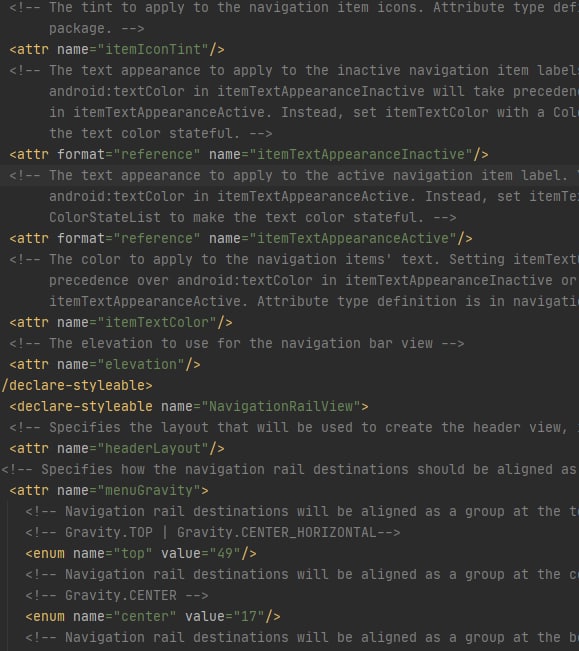Click comment line starting "precedence over android:textColor"

(314, 280)
